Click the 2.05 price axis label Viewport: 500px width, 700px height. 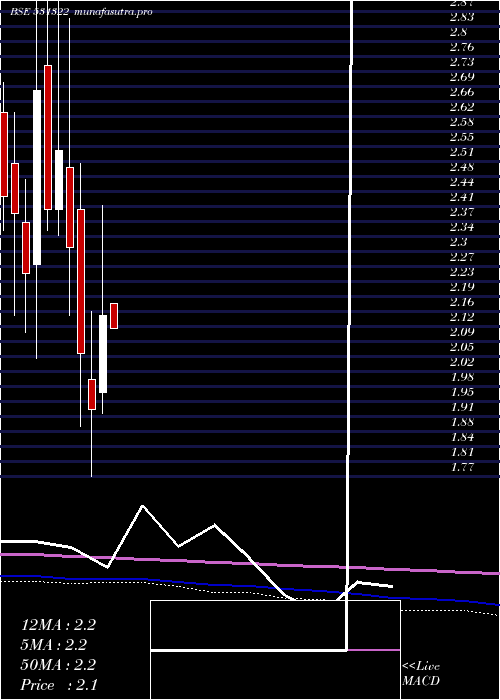click(461, 347)
